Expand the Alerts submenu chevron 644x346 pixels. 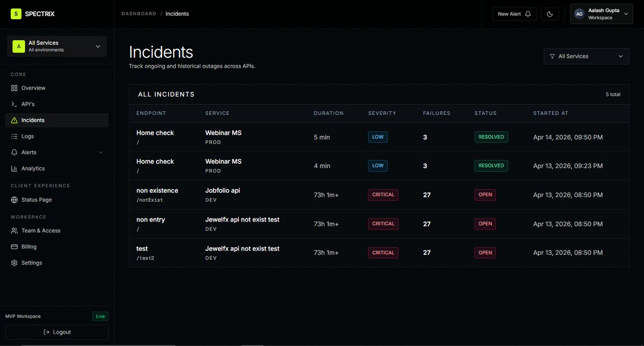100,152
